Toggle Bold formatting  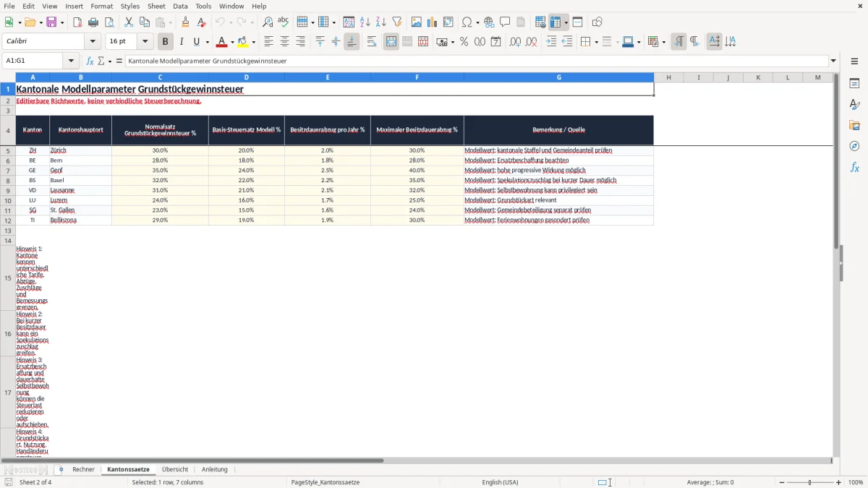tap(165, 42)
